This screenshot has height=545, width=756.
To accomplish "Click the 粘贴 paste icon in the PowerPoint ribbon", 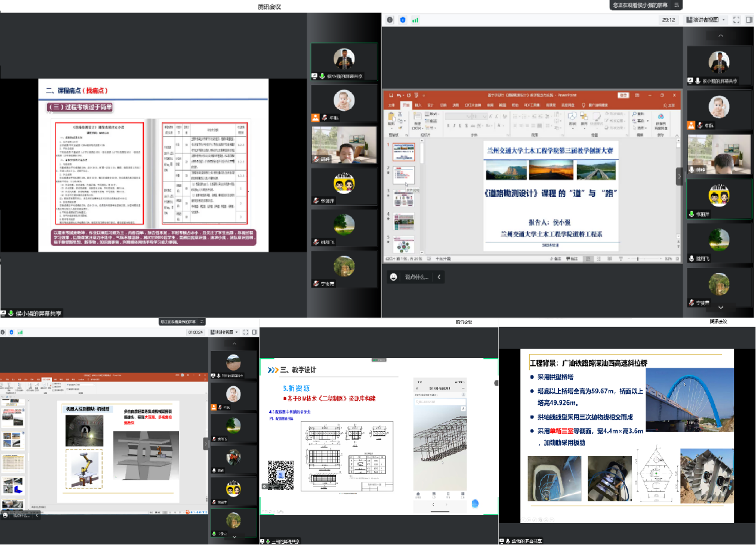I will pos(391,117).
